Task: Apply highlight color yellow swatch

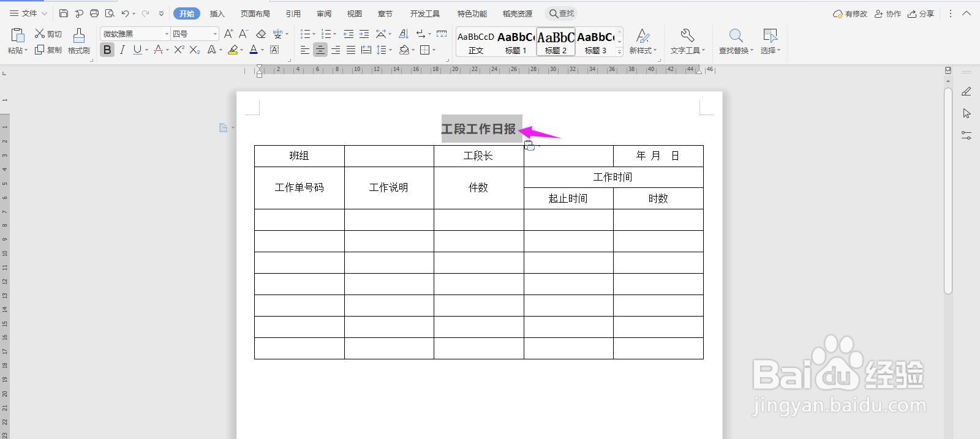Action: 233,50
